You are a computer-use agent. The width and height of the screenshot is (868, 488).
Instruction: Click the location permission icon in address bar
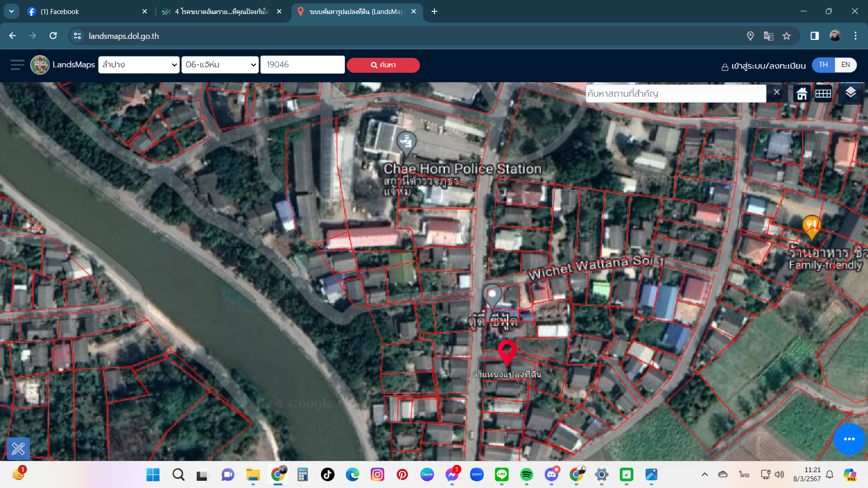(x=750, y=36)
